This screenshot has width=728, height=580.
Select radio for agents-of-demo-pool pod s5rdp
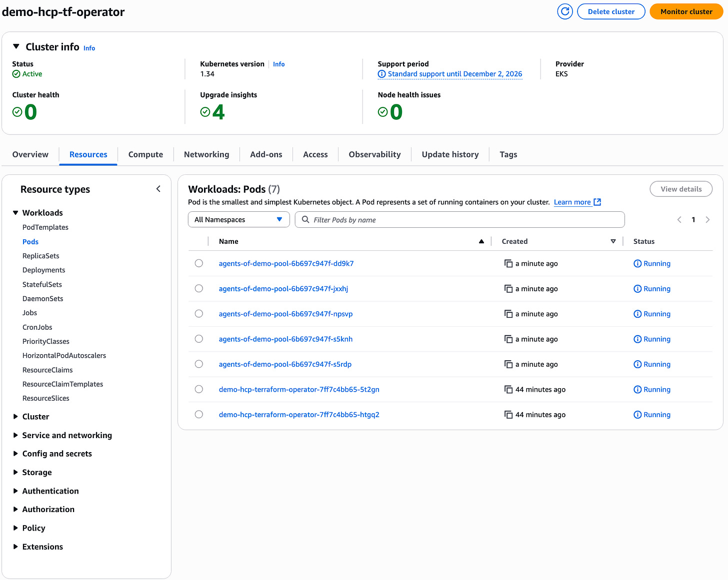199,364
